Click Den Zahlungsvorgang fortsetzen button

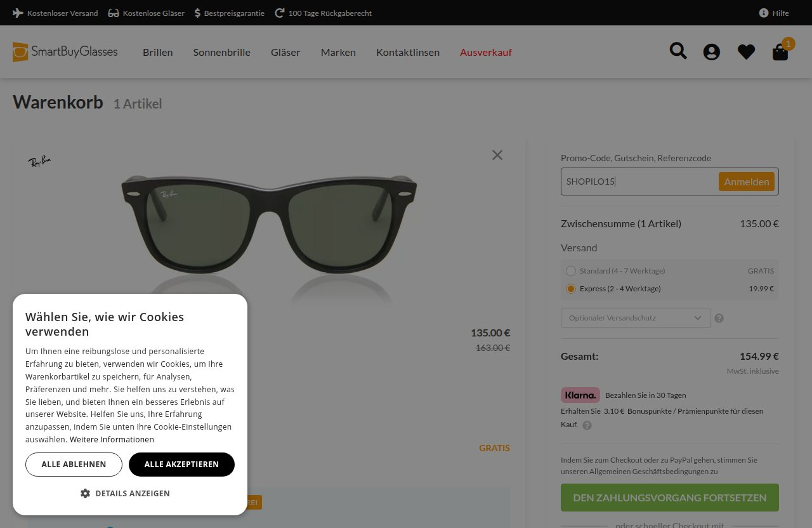(670, 498)
